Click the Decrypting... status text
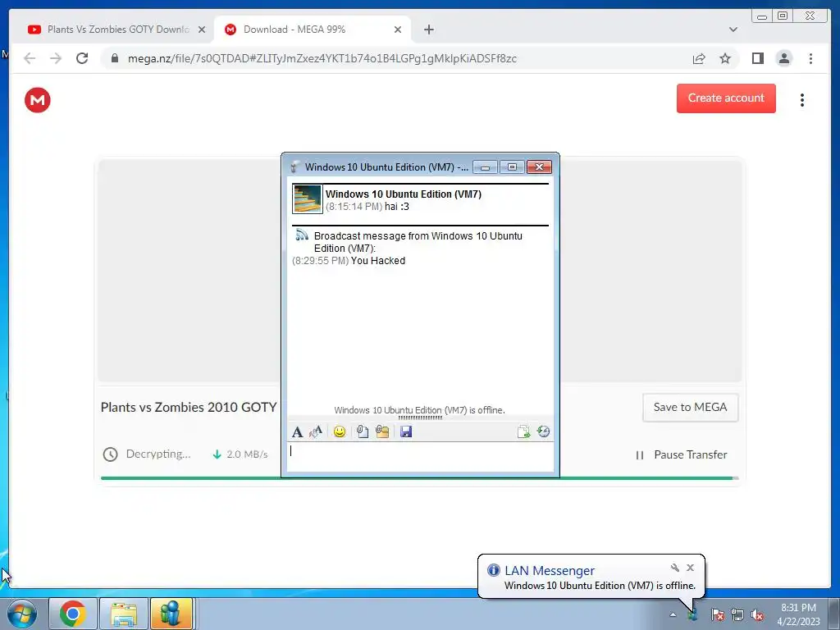Viewport: 840px width, 630px height. [x=158, y=454]
